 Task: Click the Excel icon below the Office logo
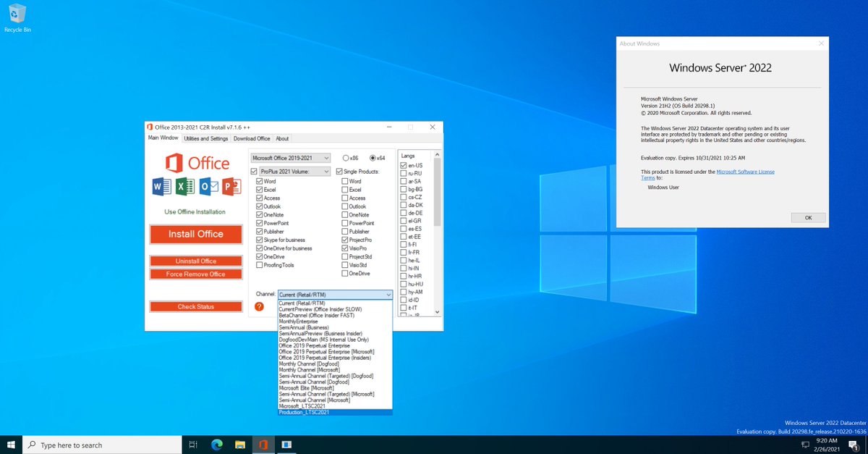(184, 187)
